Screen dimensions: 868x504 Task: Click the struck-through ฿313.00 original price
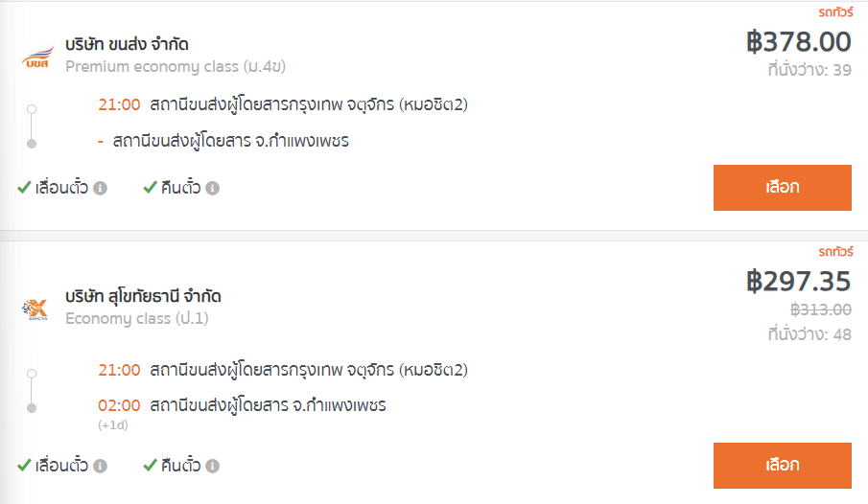pyautogui.click(x=820, y=309)
